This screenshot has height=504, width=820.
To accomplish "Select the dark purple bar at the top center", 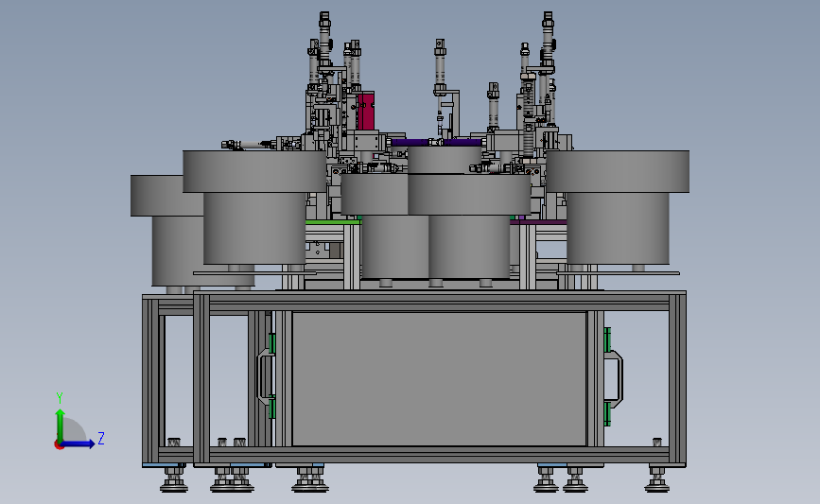I will pyautogui.click(x=437, y=142).
